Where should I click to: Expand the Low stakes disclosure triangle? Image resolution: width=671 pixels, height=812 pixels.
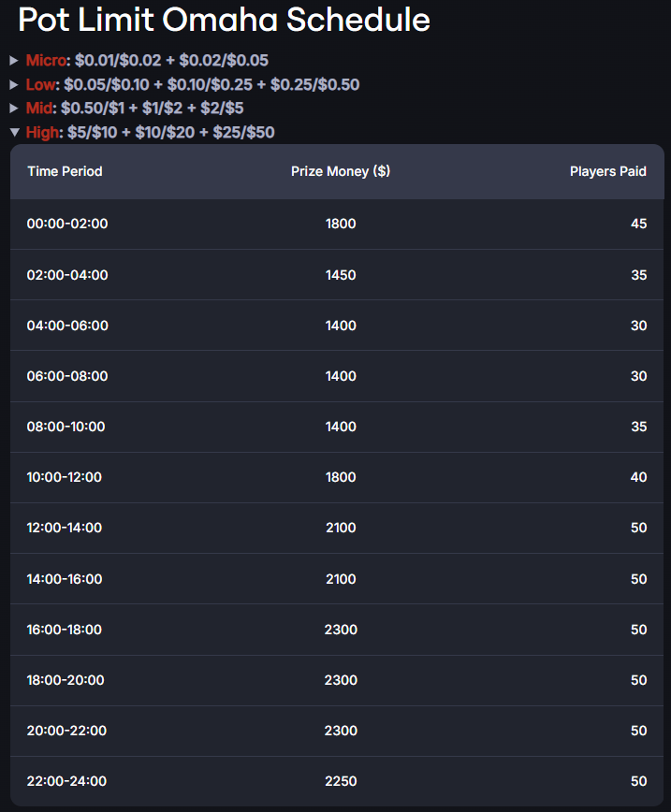click(x=14, y=84)
